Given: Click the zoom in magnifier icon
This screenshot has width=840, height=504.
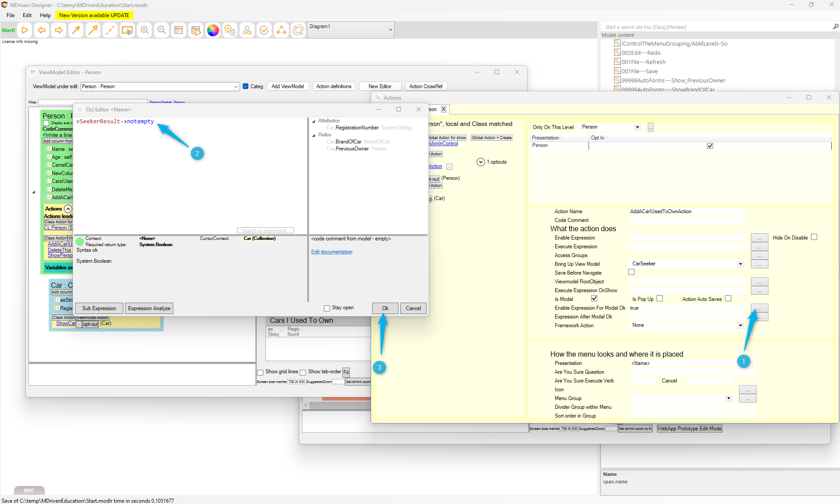Looking at the screenshot, I should tap(144, 30).
